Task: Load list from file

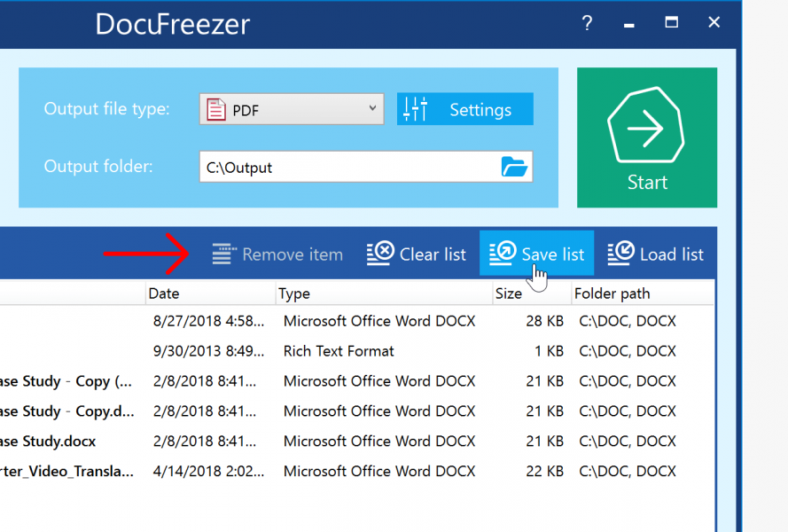Action: (x=656, y=254)
